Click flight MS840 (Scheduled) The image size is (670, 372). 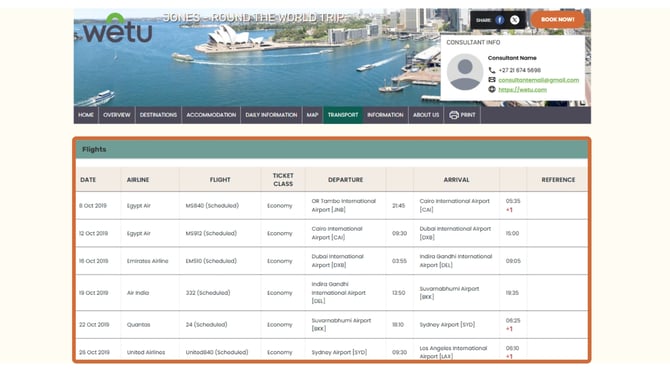[212, 205]
